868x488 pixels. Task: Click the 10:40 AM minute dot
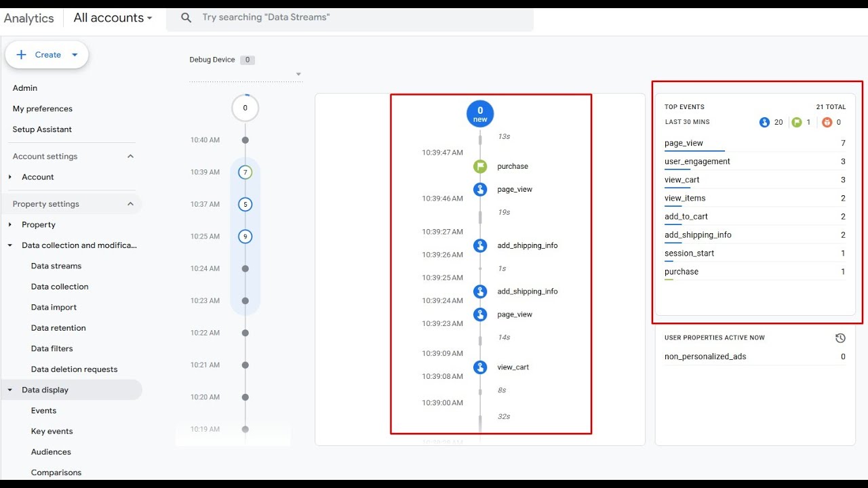pyautogui.click(x=245, y=140)
